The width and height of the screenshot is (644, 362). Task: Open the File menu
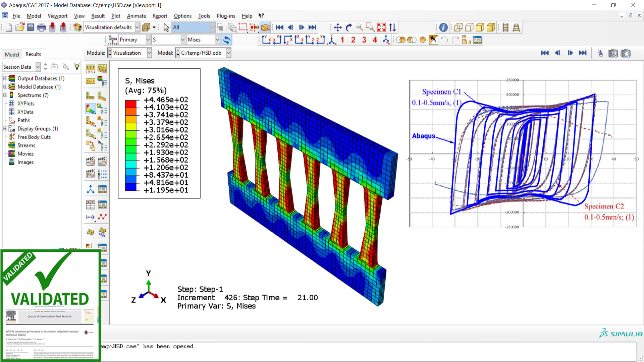[x=16, y=16]
